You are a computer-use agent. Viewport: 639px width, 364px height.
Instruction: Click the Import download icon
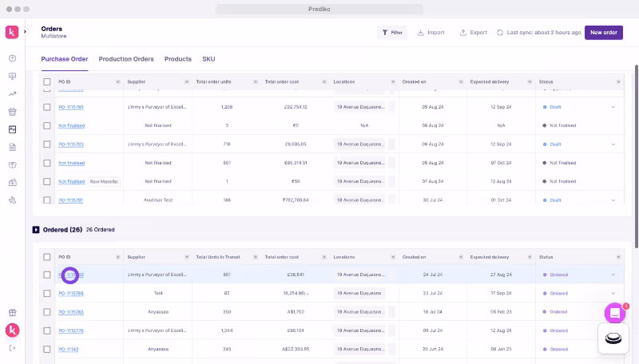[x=421, y=33]
